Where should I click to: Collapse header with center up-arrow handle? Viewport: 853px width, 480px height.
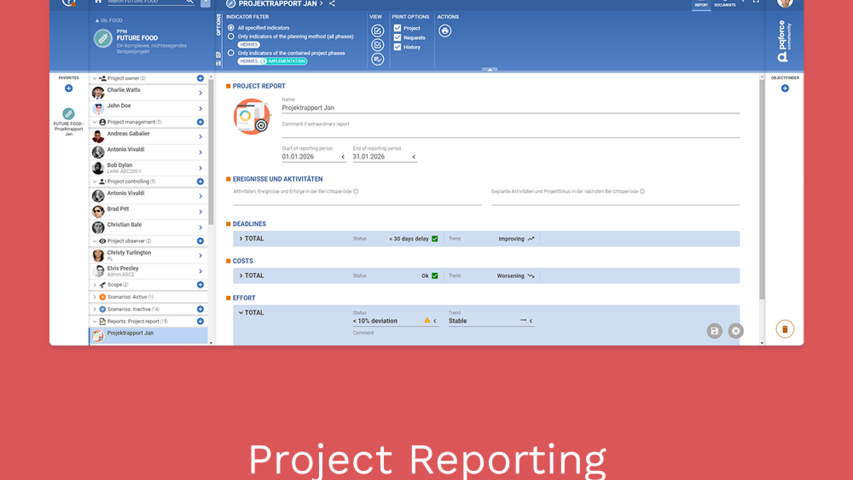(490, 70)
